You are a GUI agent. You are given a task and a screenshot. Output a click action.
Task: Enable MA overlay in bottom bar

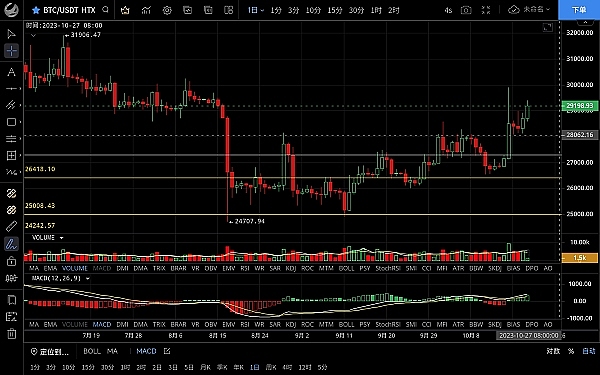click(112, 351)
